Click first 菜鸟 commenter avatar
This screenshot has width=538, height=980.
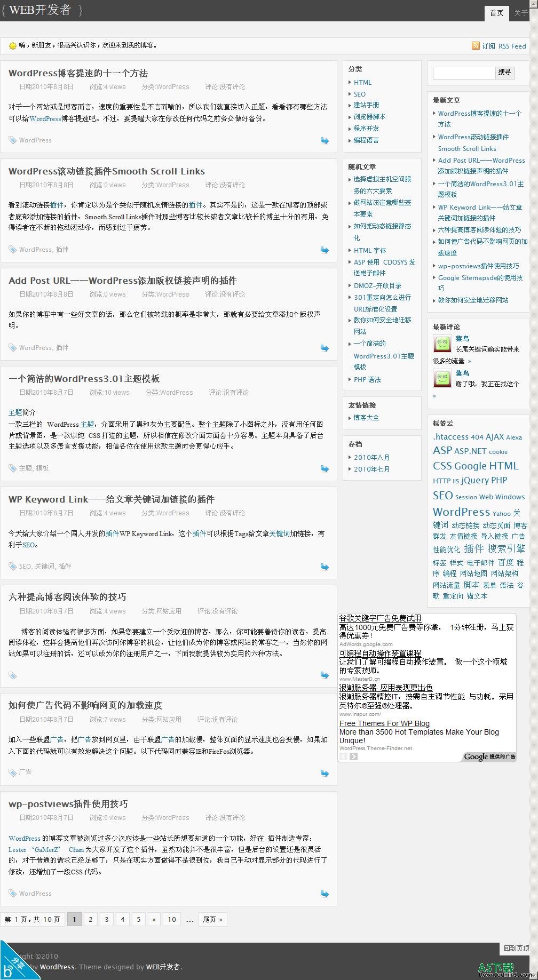pyautogui.click(x=442, y=344)
